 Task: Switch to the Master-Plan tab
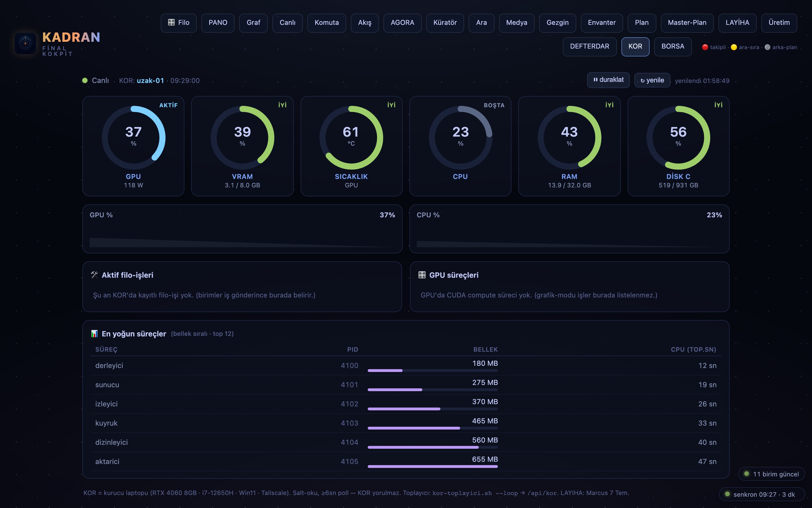point(687,23)
